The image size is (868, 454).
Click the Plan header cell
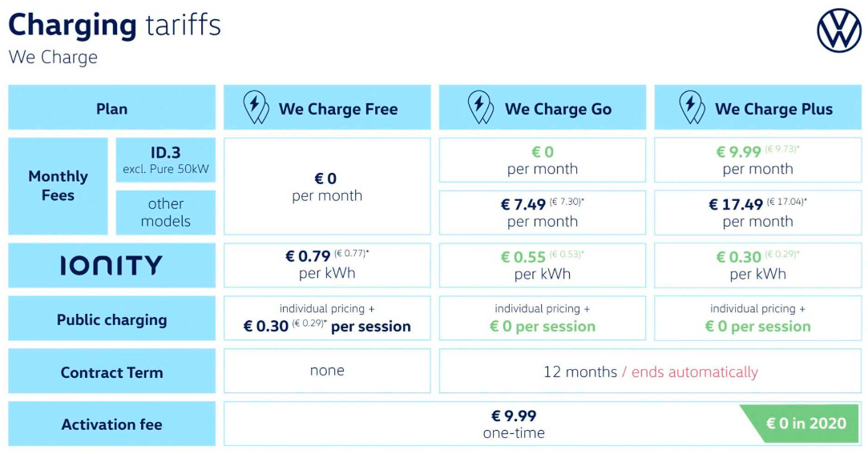click(x=112, y=107)
